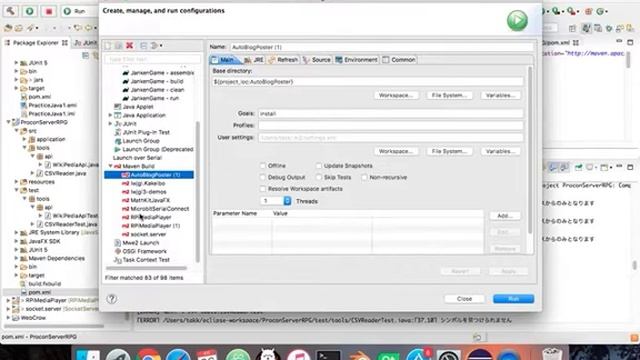Click the Goals input field
This screenshot has height=360, width=640.
(x=391, y=113)
